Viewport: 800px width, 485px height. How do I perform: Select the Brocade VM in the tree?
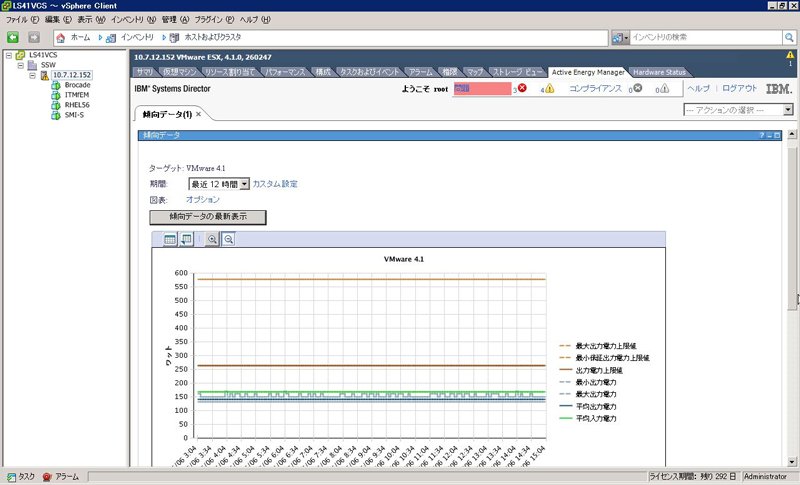click(x=78, y=85)
